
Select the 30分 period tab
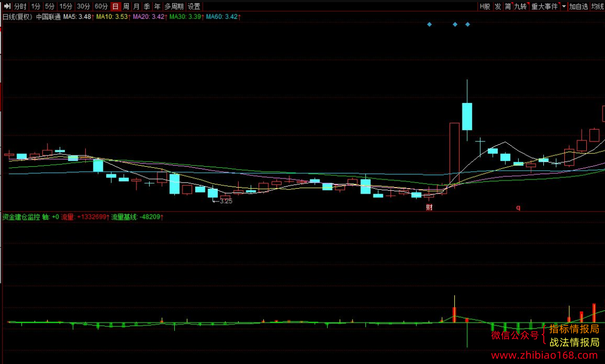point(83,6)
